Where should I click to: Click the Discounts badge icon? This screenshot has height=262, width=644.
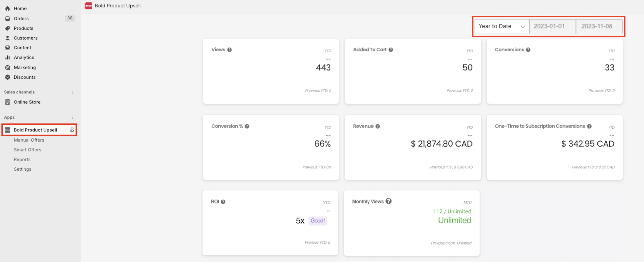pyautogui.click(x=7, y=77)
